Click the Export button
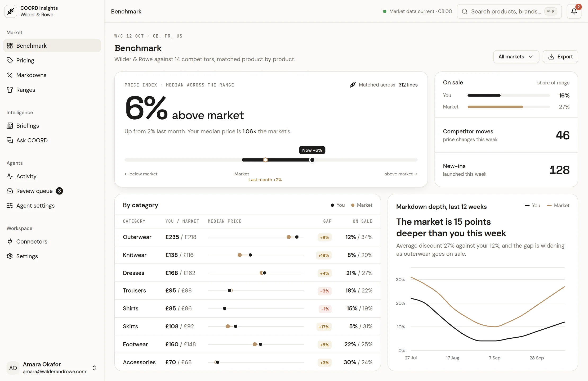The width and height of the screenshot is (588, 381). pyautogui.click(x=560, y=57)
